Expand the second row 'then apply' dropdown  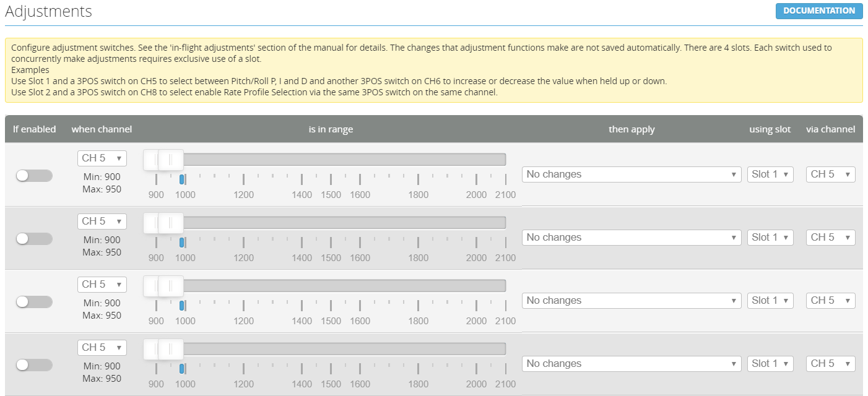pyautogui.click(x=631, y=238)
